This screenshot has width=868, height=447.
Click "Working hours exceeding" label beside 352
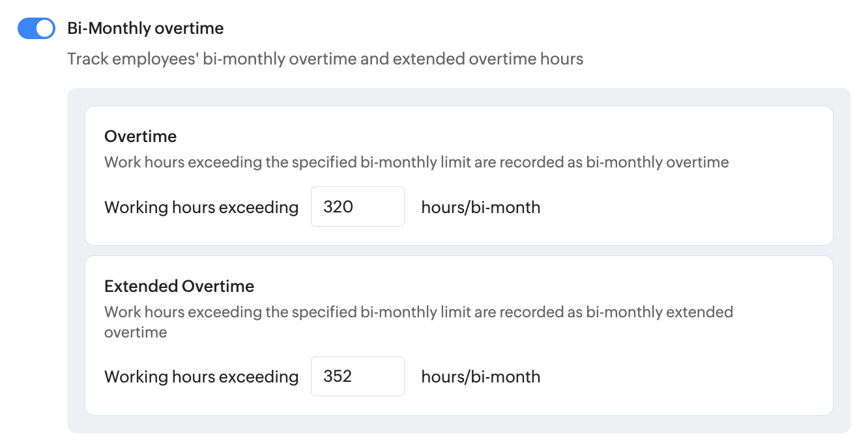coord(201,377)
